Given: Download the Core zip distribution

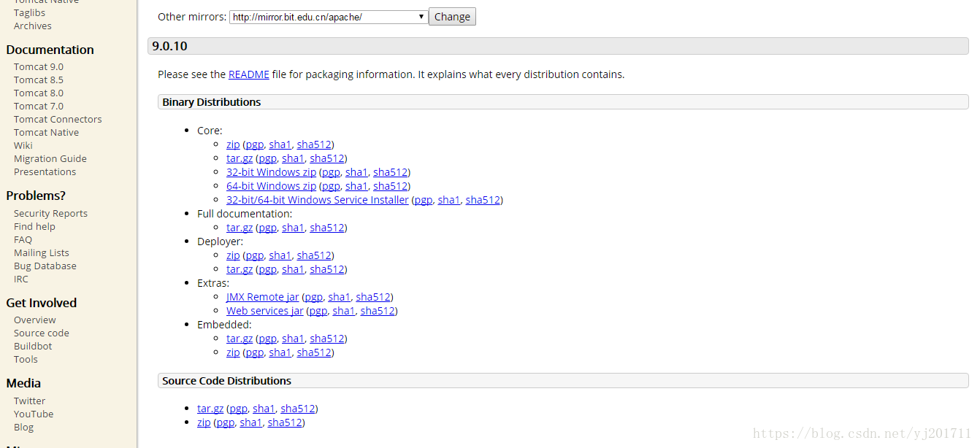Looking at the screenshot, I should click(233, 144).
